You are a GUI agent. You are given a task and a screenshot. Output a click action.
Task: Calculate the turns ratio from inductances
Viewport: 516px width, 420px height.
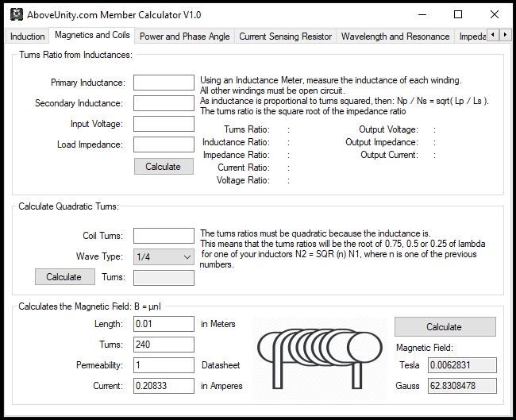coord(164,166)
